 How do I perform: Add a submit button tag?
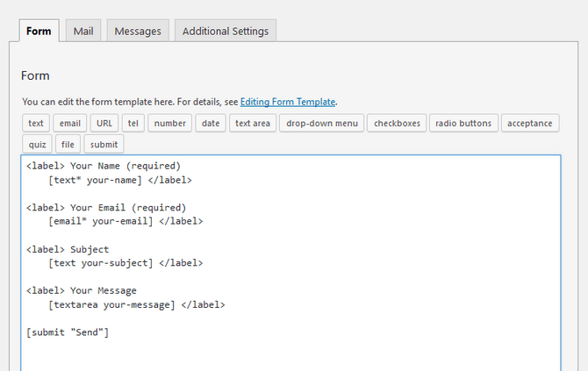click(x=104, y=144)
